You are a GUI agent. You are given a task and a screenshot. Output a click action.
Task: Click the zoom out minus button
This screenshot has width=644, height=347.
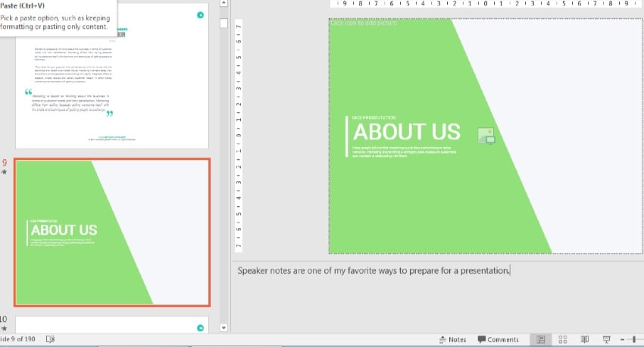622,339
